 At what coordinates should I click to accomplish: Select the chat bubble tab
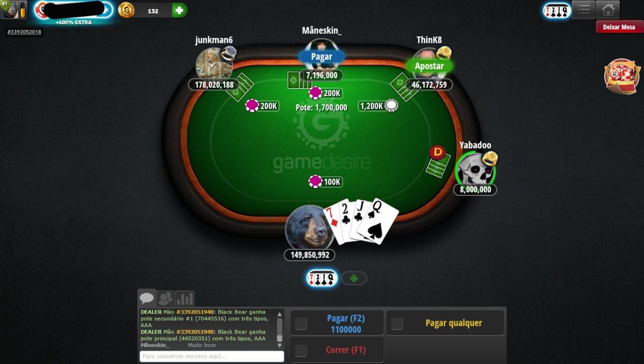[147, 298]
